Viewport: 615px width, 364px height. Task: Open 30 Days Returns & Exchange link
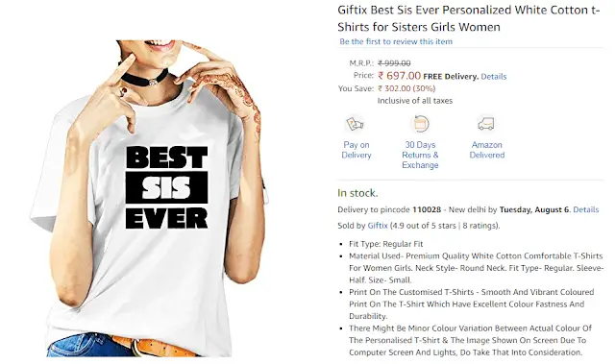420,155
